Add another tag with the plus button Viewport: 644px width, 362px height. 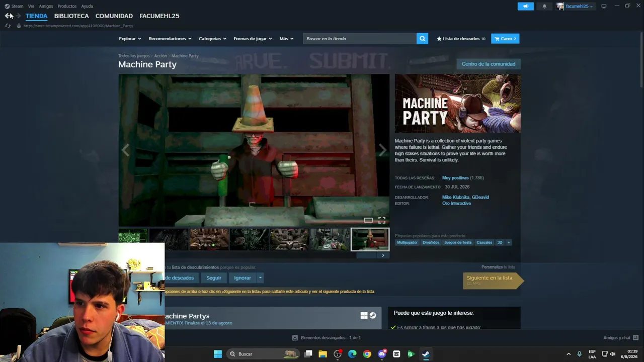pyautogui.click(x=509, y=242)
